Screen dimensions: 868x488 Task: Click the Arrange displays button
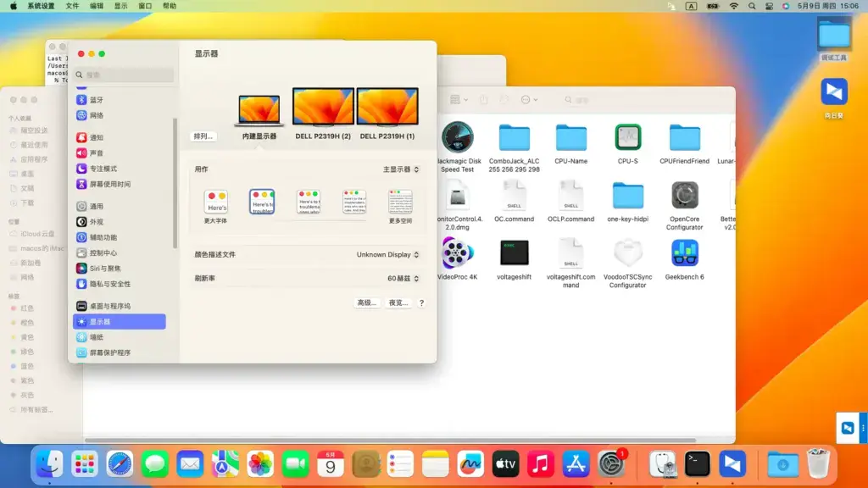pyautogui.click(x=203, y=136)
